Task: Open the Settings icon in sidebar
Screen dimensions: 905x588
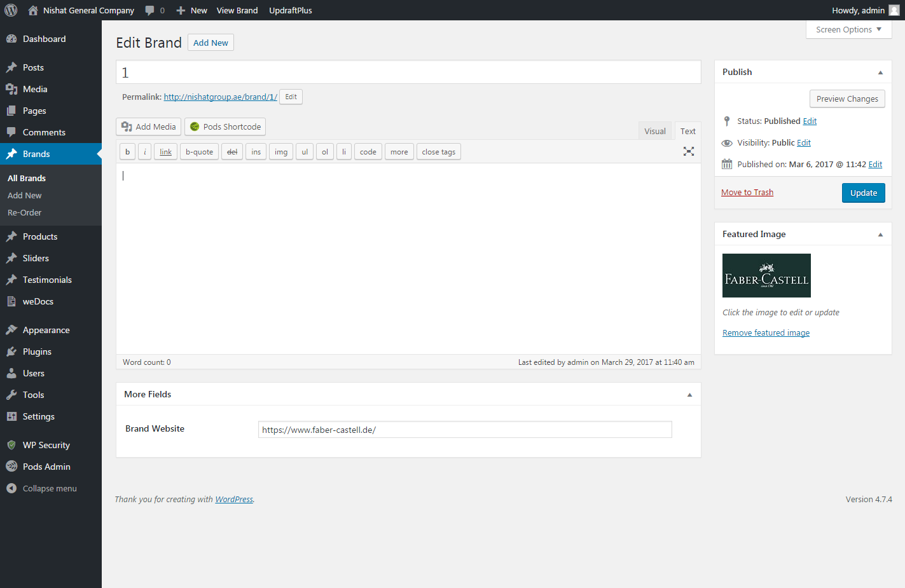Action: click(11, 416)
